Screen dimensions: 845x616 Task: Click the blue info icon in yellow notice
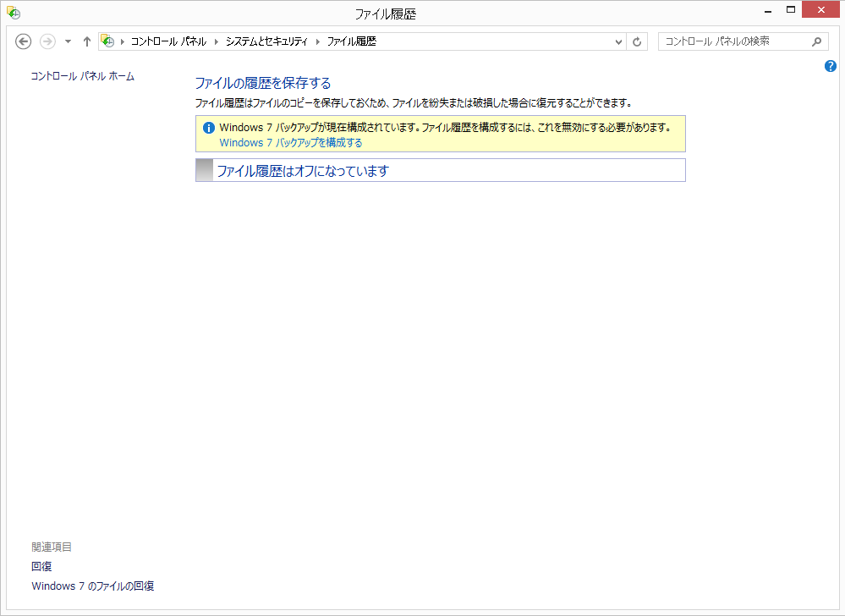[208, 128]
